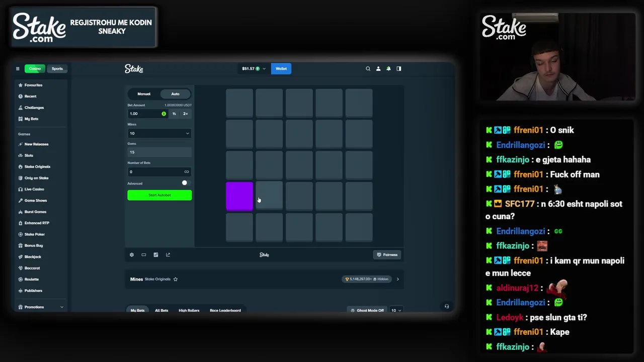Click the New Releases icon
The height and width of the screenshot is (362, 644).
pyautogui.click(x=21, y=144)
